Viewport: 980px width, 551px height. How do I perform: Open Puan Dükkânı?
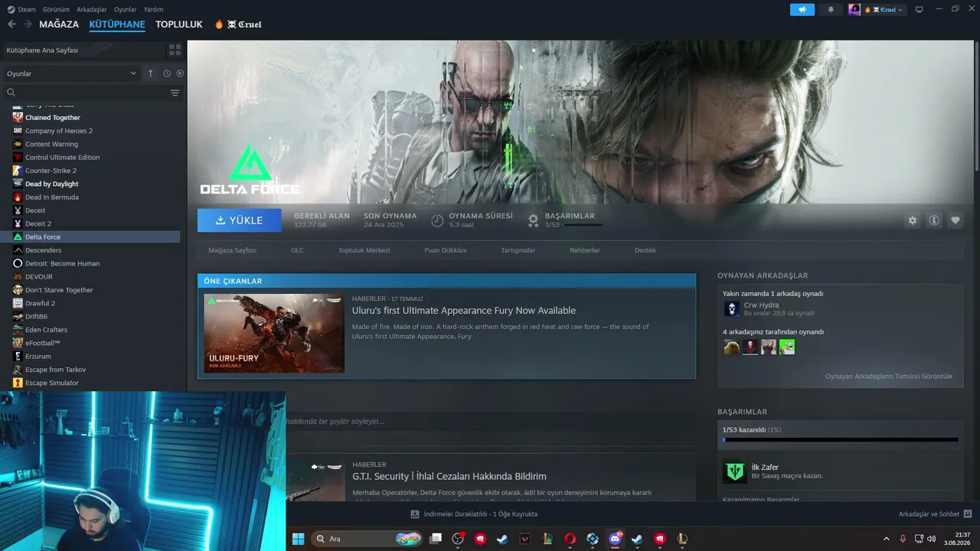tap(446, 250)
